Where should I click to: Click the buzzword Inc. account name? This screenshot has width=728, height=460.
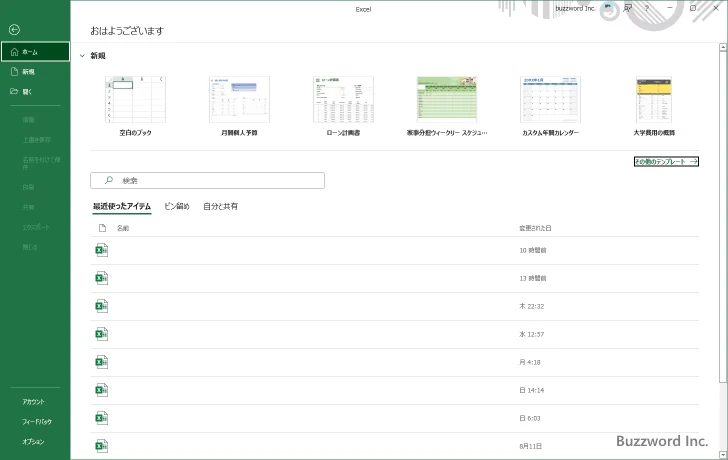(x=575, y=8)
